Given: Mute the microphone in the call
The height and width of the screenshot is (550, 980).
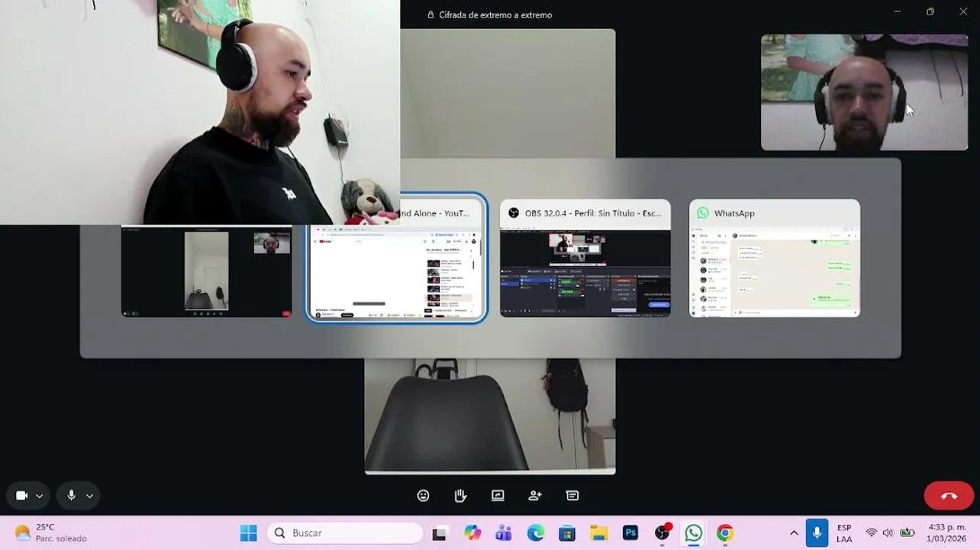Looking at the screenshot, I should coord(71,496).
